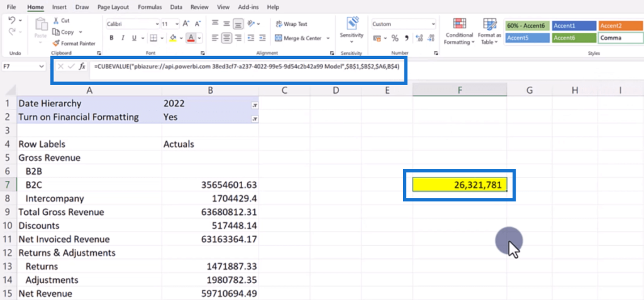Toggle Bold formatting
Viewport: 644px width, 300px height.
[111, 38]
